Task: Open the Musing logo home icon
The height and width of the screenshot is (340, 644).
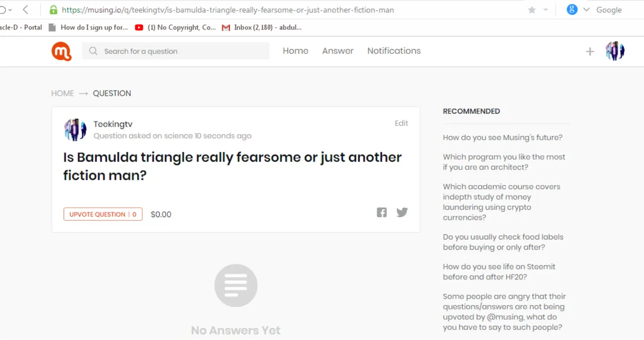Action: [61, 51]
